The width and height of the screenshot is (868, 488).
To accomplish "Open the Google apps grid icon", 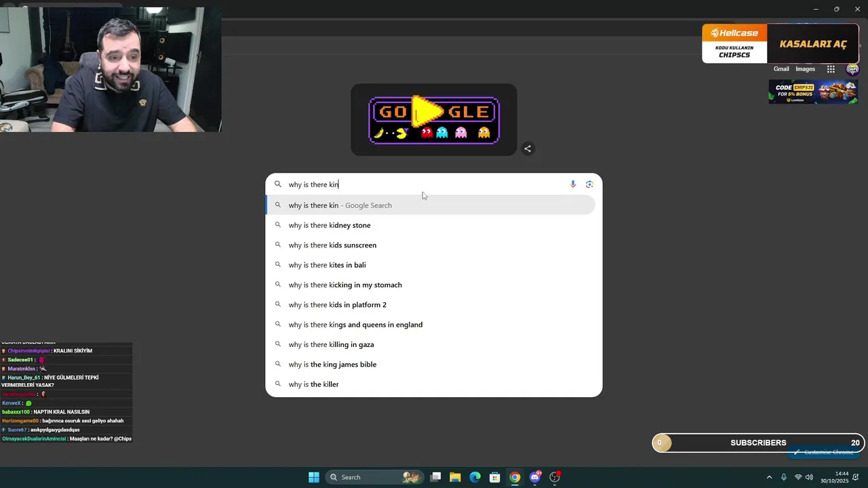I will tap(831, 69).
